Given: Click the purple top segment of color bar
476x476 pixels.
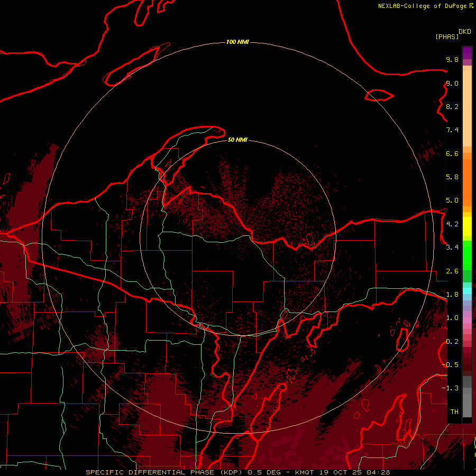Looking at the screenshot, I should [467, 53].
